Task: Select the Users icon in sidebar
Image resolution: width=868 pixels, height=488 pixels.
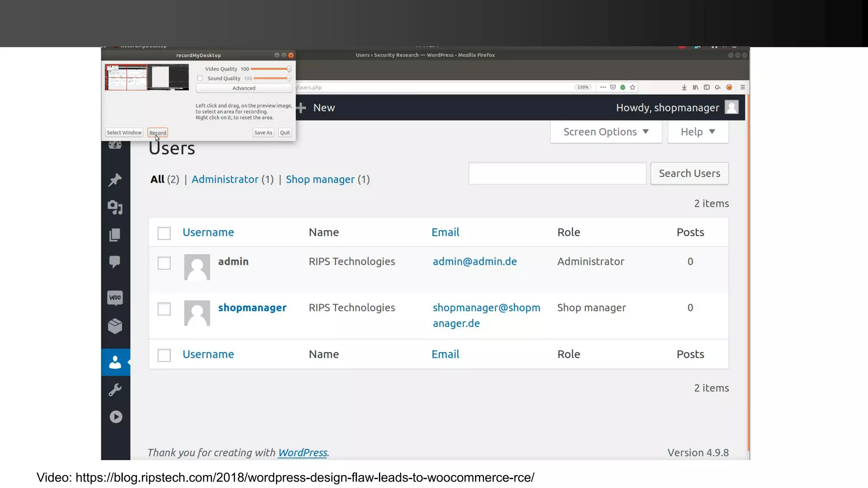Action: pyautogui.click(x=115, y=362)
